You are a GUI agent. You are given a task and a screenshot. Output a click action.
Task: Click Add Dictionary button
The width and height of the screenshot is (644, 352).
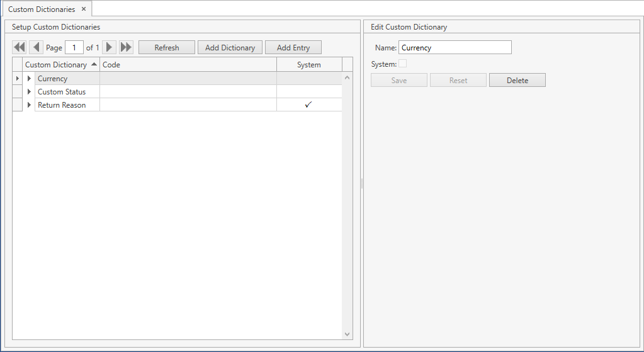point(230,47)
